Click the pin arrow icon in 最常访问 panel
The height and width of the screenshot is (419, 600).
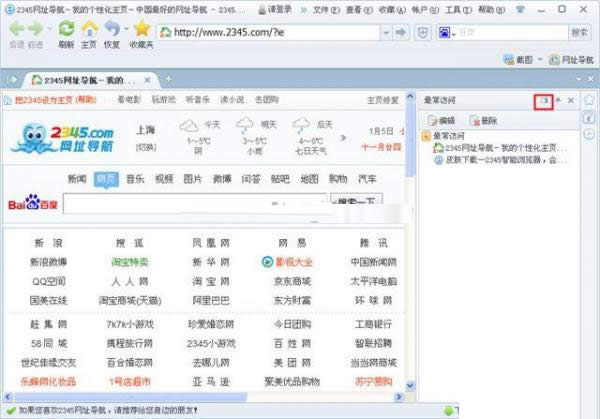(558, 100)
